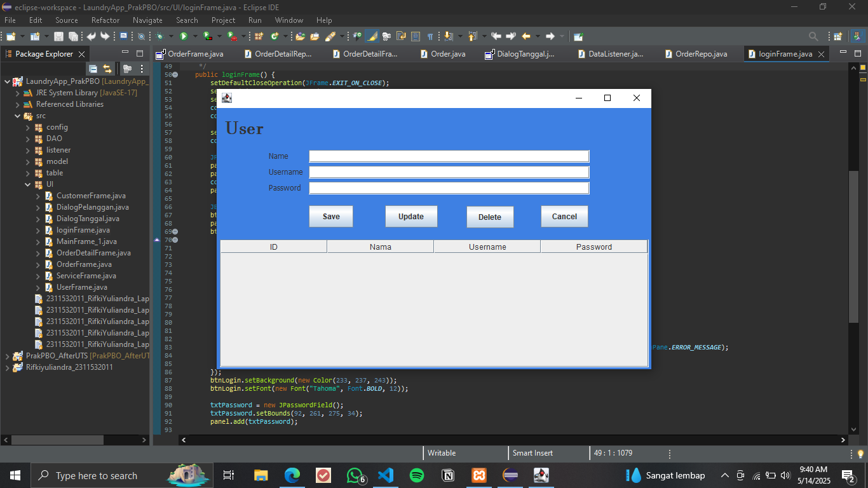Click the New Java Class icon

coord(275,36)
